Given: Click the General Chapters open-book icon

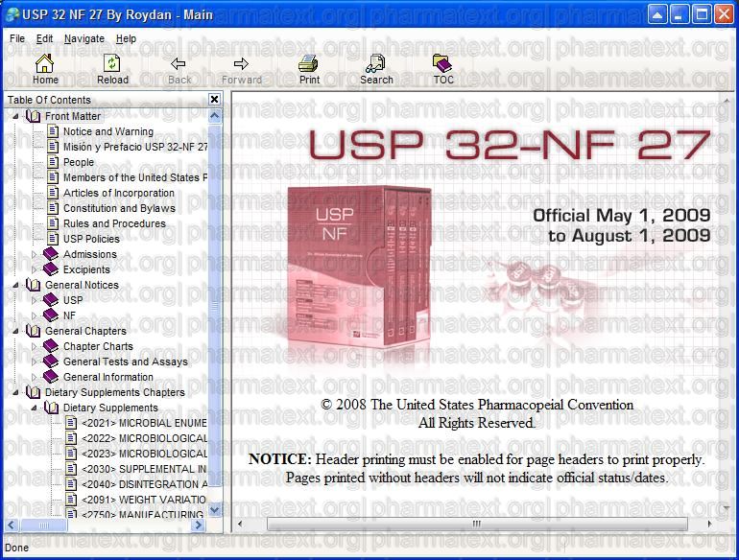Looking at the screenshot, I should point(33,331).
